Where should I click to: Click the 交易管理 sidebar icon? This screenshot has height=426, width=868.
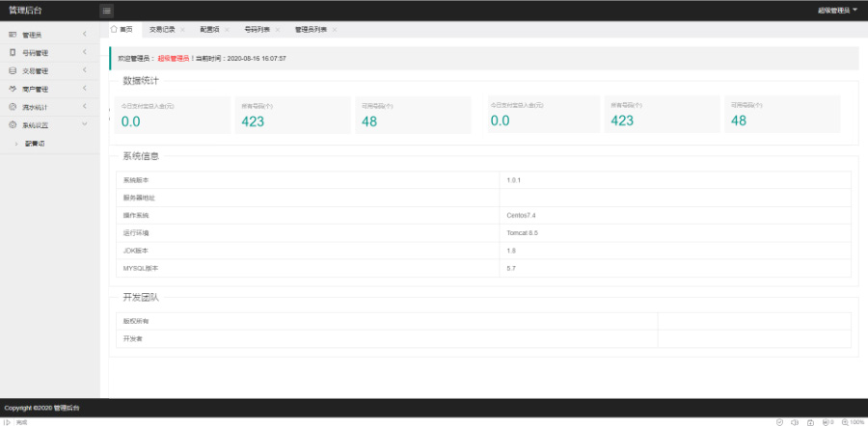coord(13,70)
